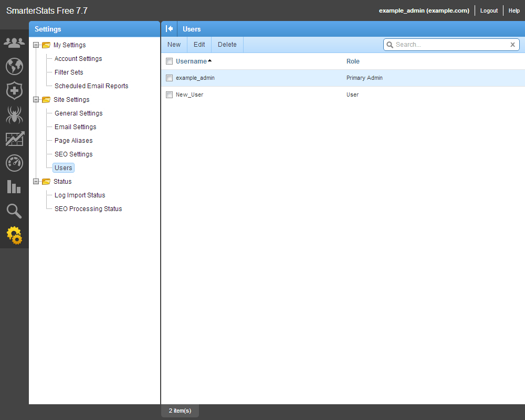Open Scheduled Email Reports
The height and width of the screenshot is (420, 525).
[91, 86]
